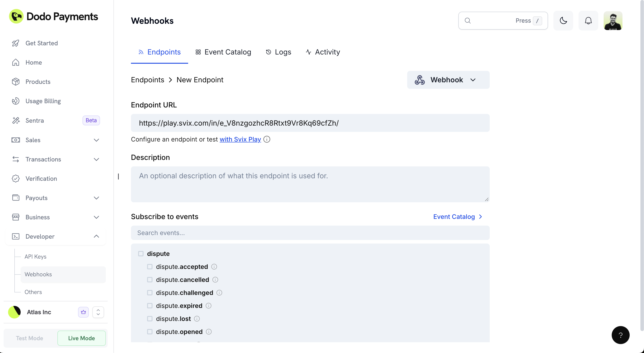644x353 pixels.
Task: Click the search magnifier icon
Action: click(x=468, y=20)
